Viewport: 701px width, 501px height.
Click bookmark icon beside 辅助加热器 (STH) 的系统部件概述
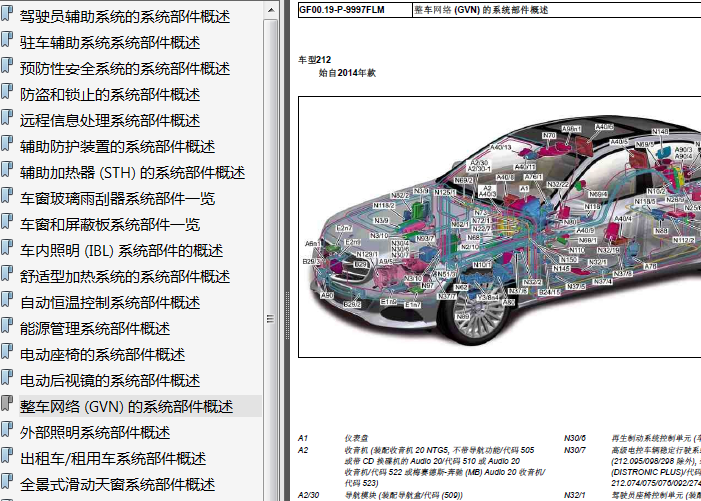(x=7, y=169)
